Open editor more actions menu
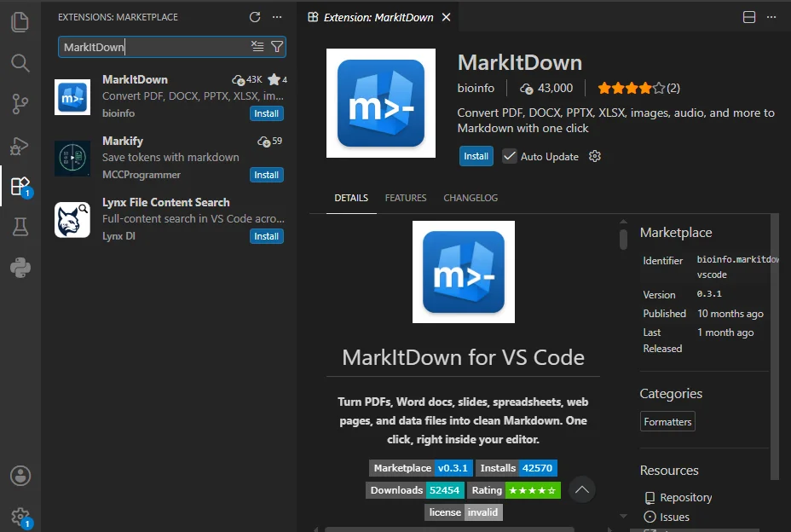The width and height of the screenshot is (791, 532). click(771, 17)
